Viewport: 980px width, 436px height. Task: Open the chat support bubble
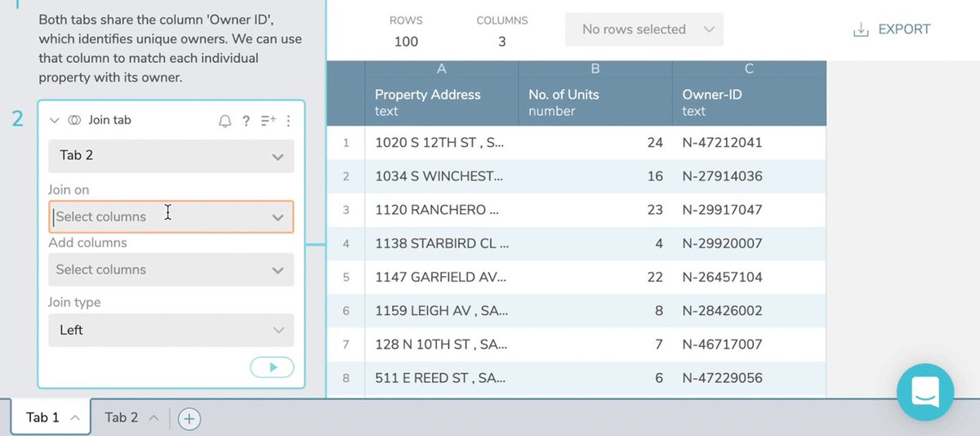[925, 392]
